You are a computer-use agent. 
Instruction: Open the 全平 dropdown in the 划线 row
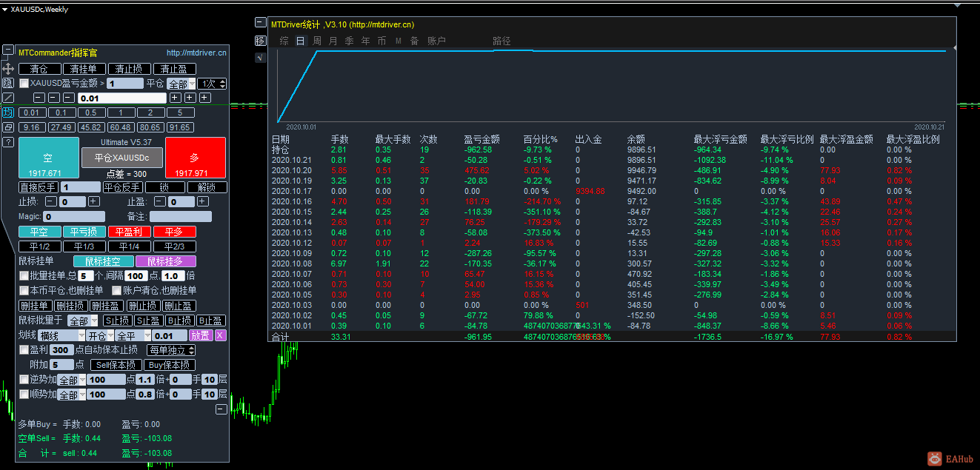tap(133, 335)
